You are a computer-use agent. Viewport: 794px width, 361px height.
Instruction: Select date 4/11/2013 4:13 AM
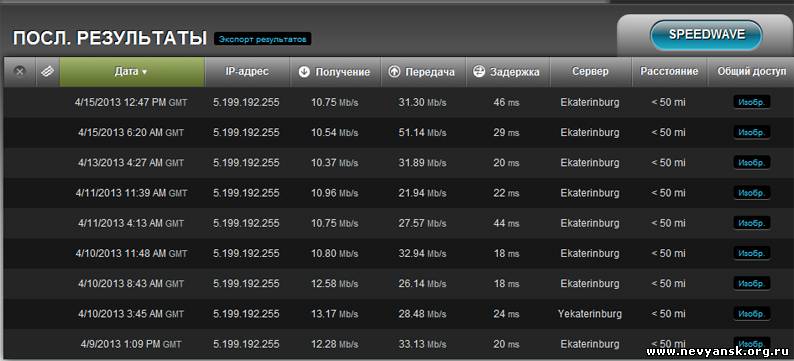(x=131, y=223)
